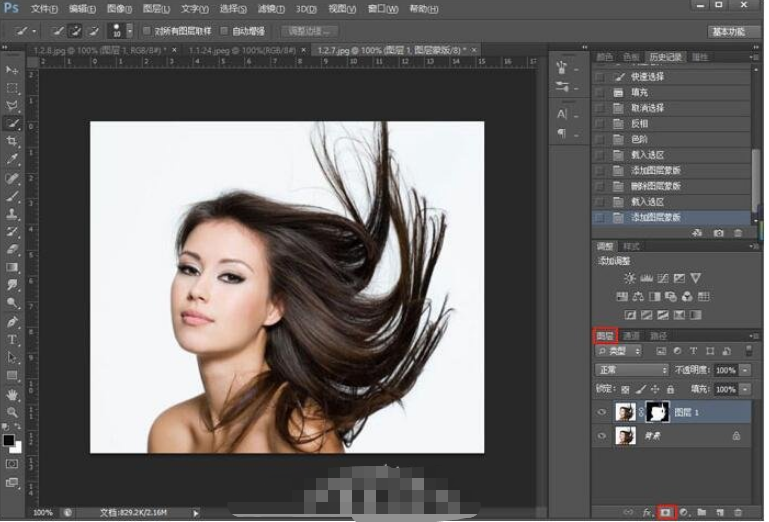The height and width of the screenshot is (522, 769).
Task: Open the layer style fx icon
Action: 646,512
